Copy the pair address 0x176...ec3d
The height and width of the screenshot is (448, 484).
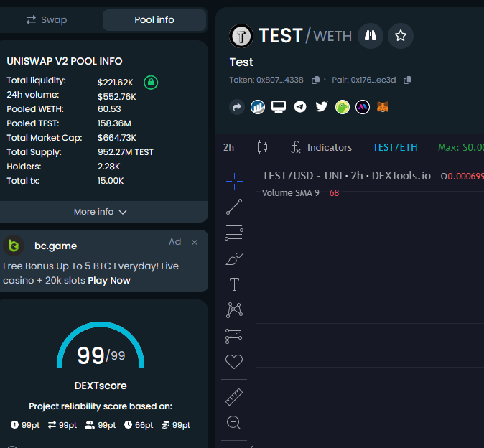coord(407,80)
